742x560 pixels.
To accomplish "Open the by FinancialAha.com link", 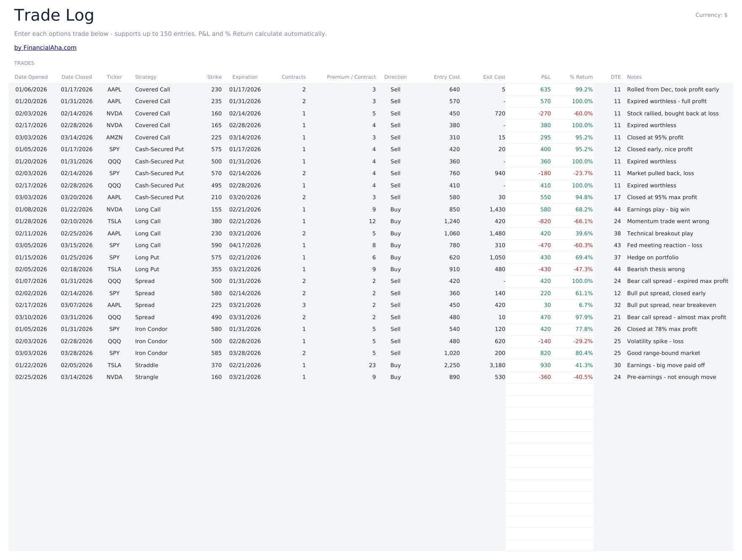I will pyautogui.click(x=45, y=48).
